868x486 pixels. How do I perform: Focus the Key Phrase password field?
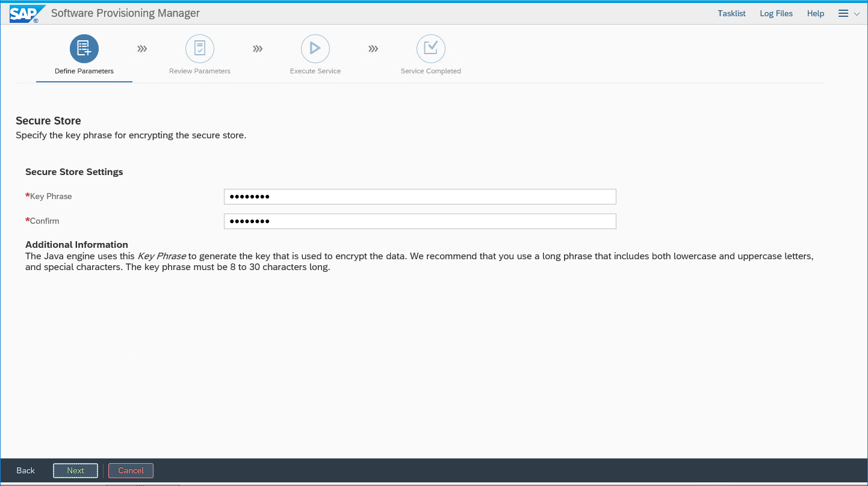(x=420, y=197)
